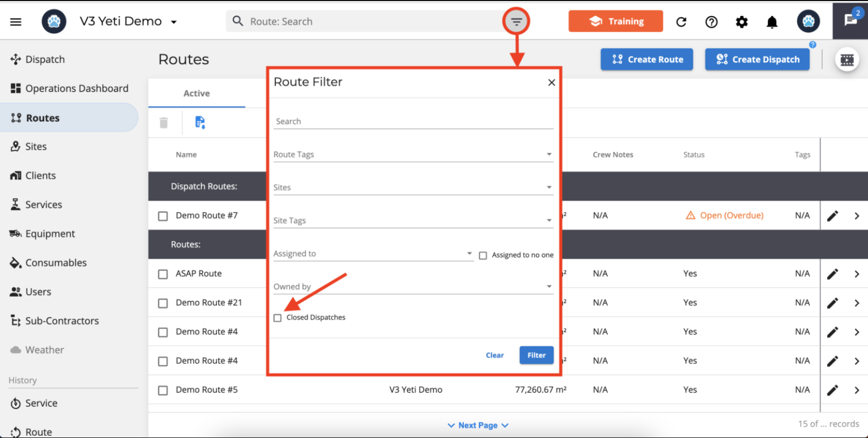The width and height of the screenshot is (868, 438).
Task: Check the Assigned to no one box
Action: coord(483,255)
